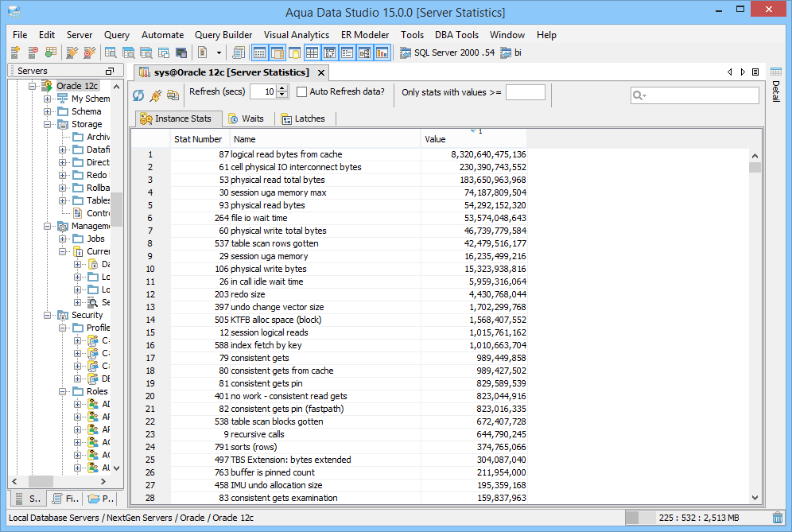Screen dimensions: 792x532
Task: Open the new document toolbar icon
Action: [x=203, y=52]
